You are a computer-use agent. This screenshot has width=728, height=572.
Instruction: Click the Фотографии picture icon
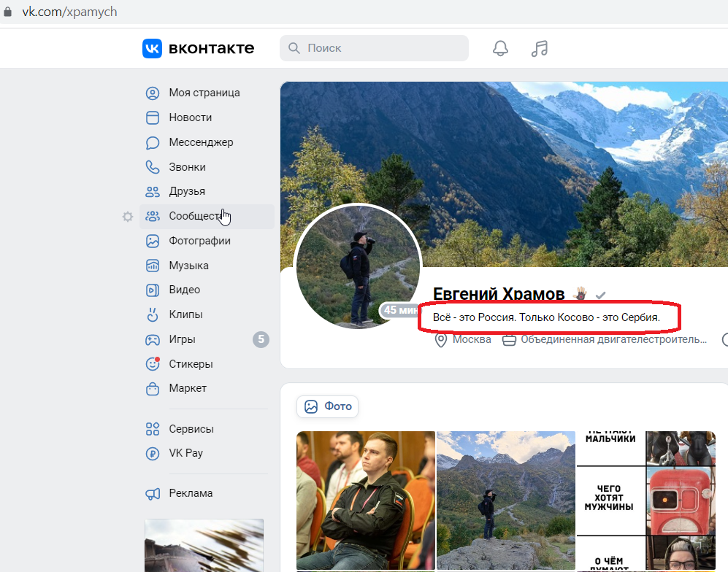[153, 241]
